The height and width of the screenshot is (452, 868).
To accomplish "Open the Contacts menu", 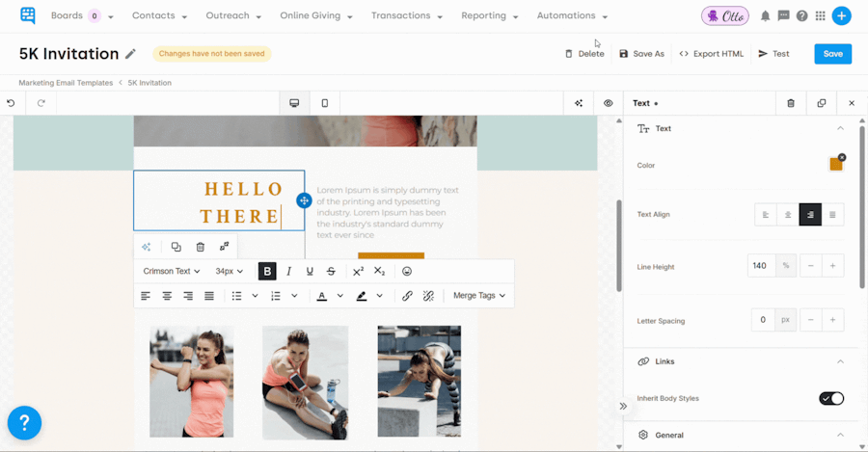I will (x=159, y=15).
